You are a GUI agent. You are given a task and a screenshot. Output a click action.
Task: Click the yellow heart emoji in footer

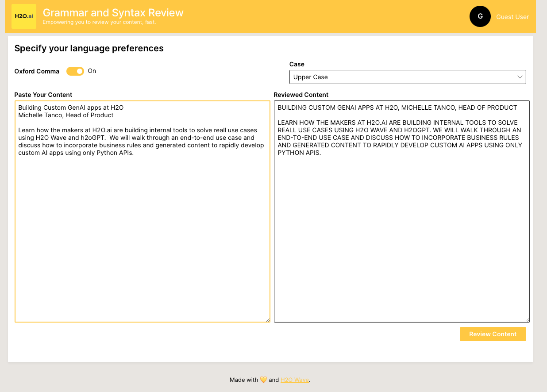263,380
